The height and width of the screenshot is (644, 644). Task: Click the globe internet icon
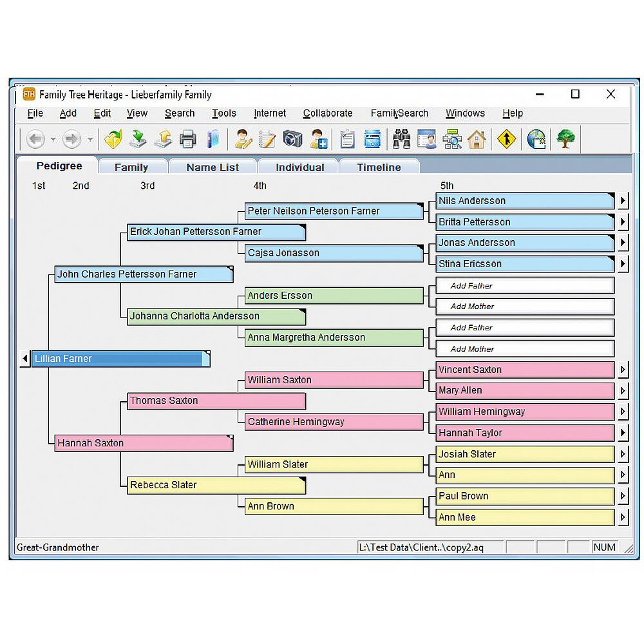click(x=536, y=139)
